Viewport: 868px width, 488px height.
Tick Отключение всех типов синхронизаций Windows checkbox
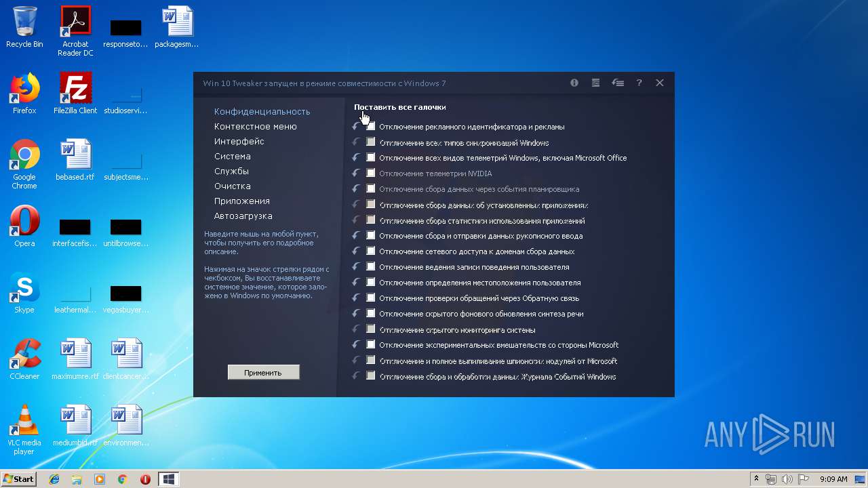371,142
